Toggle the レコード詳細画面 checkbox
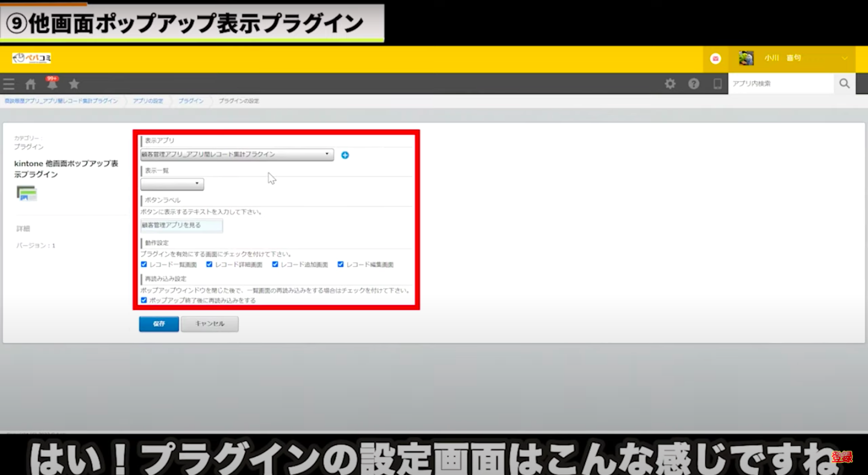868x475 pixels. [x=210, y=265]
